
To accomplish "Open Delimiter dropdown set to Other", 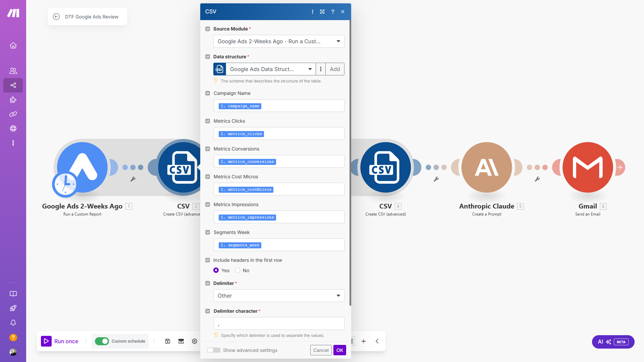I will 279,296.
